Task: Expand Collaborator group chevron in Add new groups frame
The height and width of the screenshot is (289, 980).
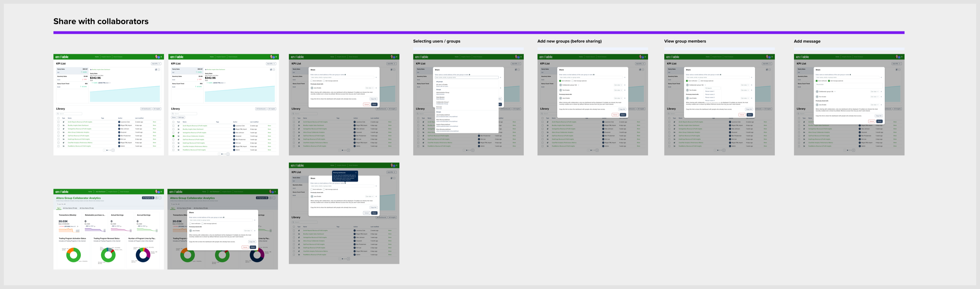Action: click(x=579, y=85)
